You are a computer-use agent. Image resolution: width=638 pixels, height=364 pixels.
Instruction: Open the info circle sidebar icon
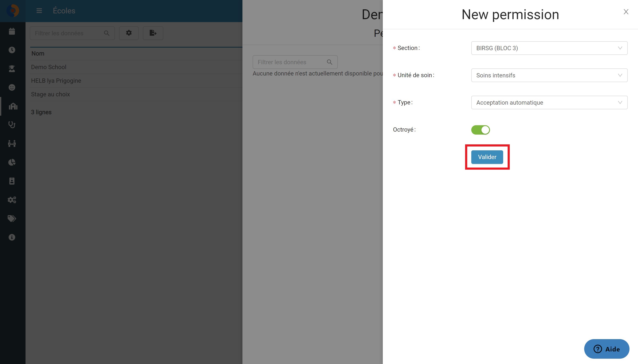click(x=12, y=237)
